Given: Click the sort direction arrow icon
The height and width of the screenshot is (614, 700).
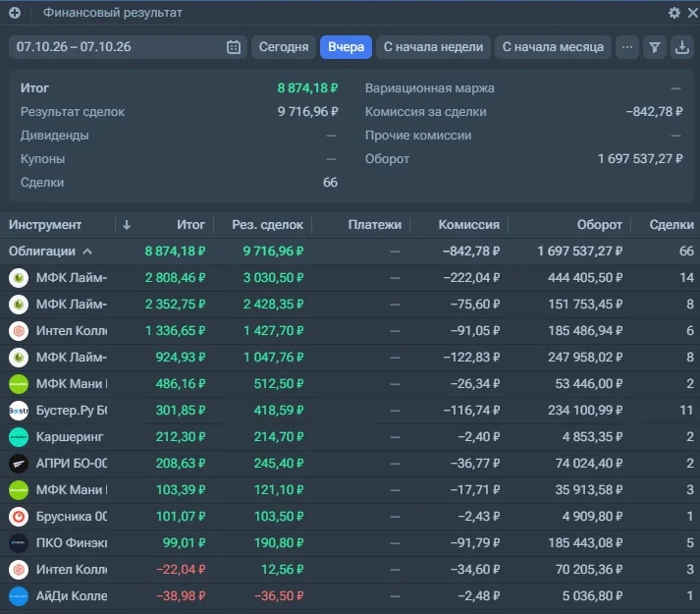Looking at the screenshot, I should point(127,225).
